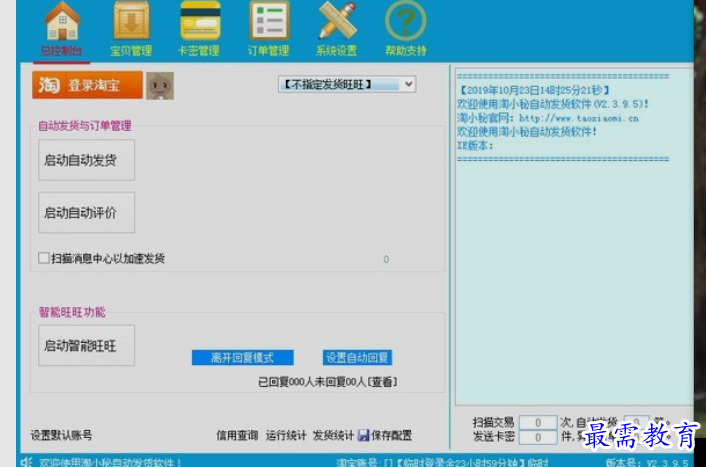
Task: Open 卡密管理 card icon
Action: click(x=200, y=21)
